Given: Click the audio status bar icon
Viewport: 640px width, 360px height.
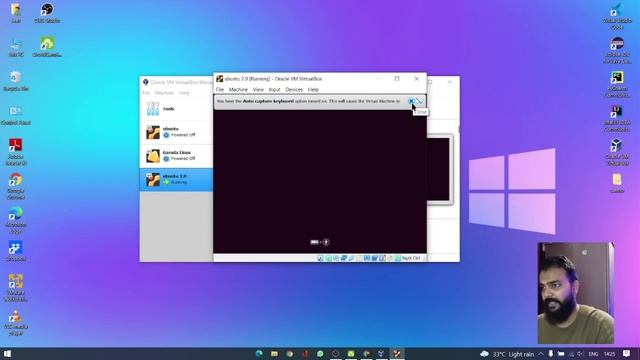Looking at the screenshot, I should pos(336,258).
